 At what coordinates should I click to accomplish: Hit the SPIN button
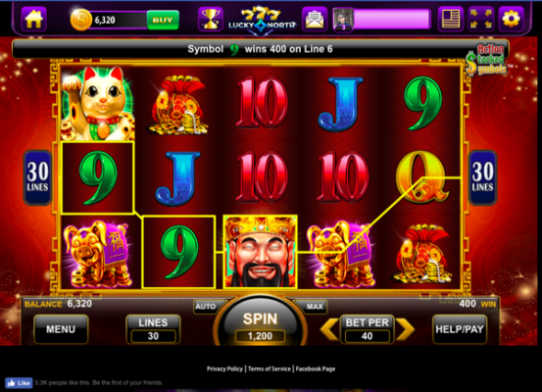(260, 321)
